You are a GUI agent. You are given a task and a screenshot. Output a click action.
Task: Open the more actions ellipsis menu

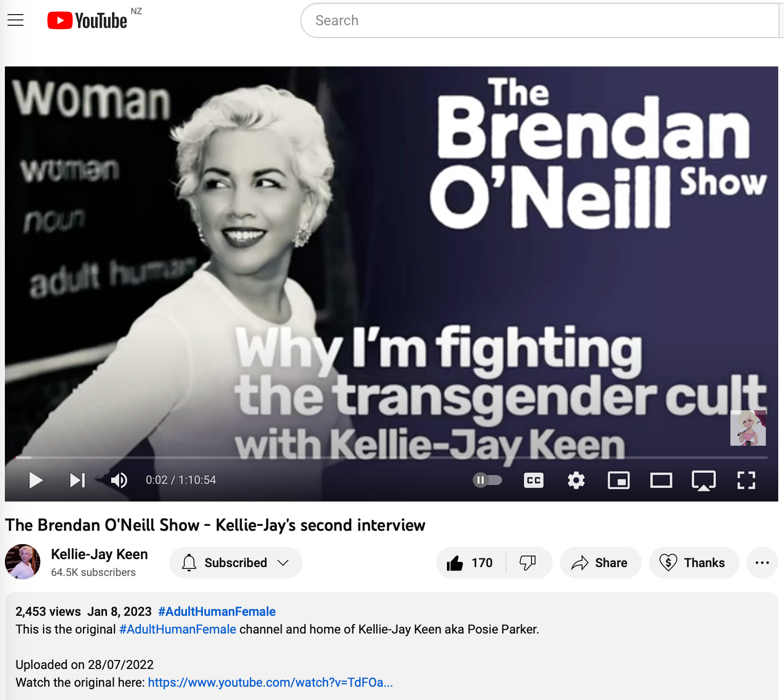coord(762,563)
